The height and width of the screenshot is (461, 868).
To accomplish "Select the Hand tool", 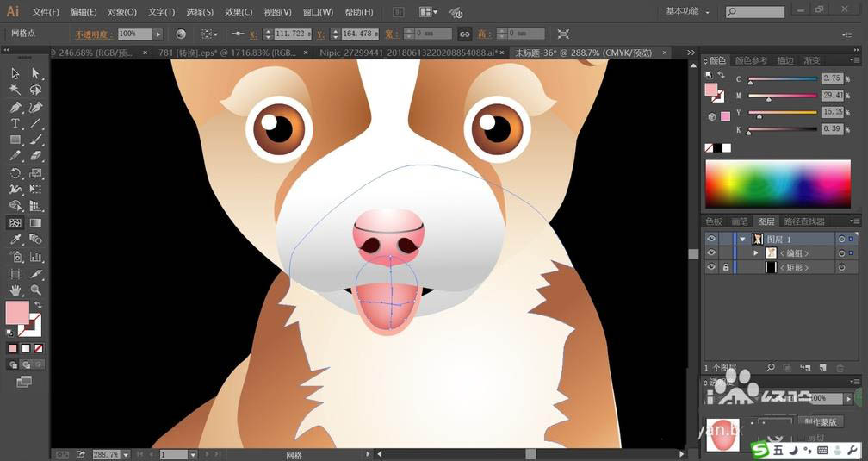I will click(x=15, y=290).
